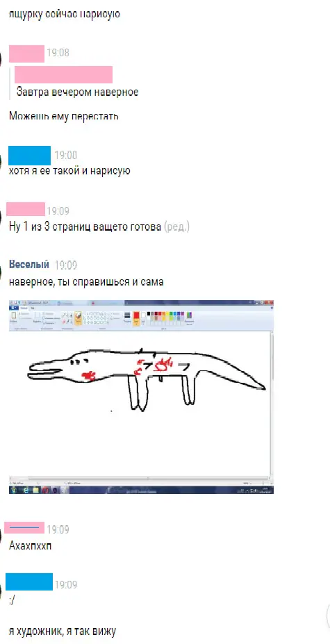Click the Select tool in Paint ribbon
Viewport: 330px width, 644px height.
pos(37,317)
